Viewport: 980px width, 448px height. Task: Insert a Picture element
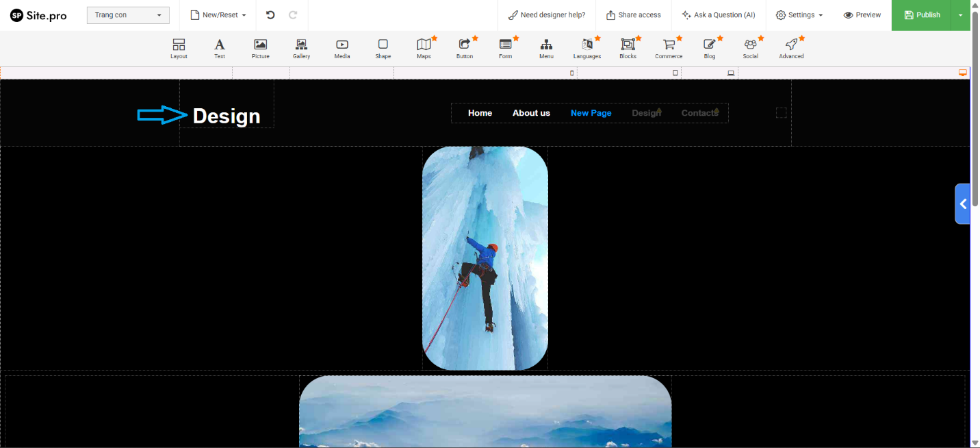[260, 45]
